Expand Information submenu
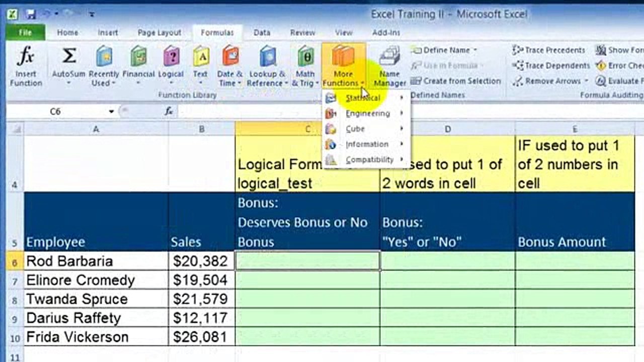 [x=366, y=144]
